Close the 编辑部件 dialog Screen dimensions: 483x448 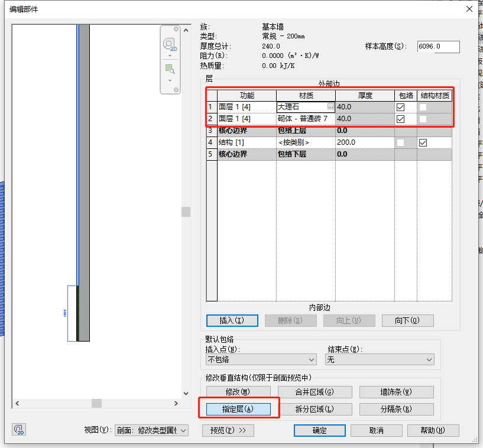[469, 9]
